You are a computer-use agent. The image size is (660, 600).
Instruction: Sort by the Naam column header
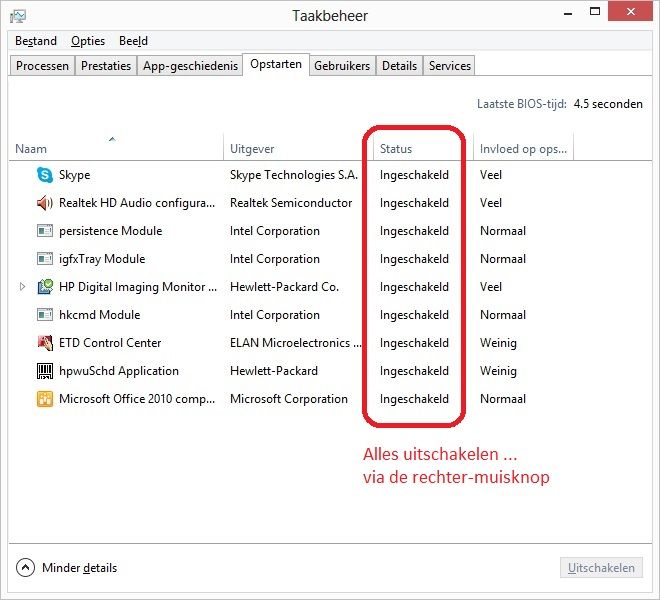[x=116, y=148]
